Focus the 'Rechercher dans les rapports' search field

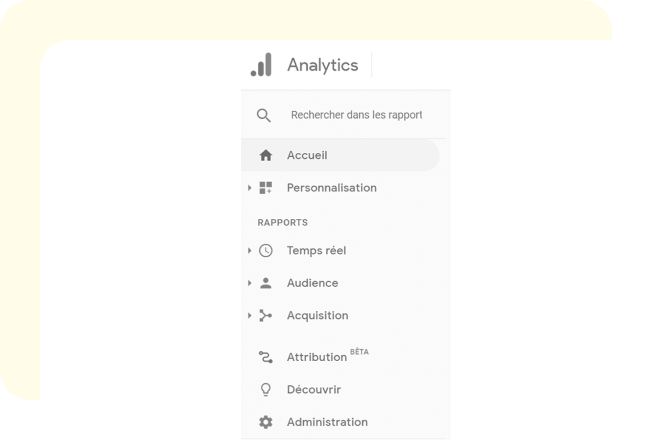[356, 115]
